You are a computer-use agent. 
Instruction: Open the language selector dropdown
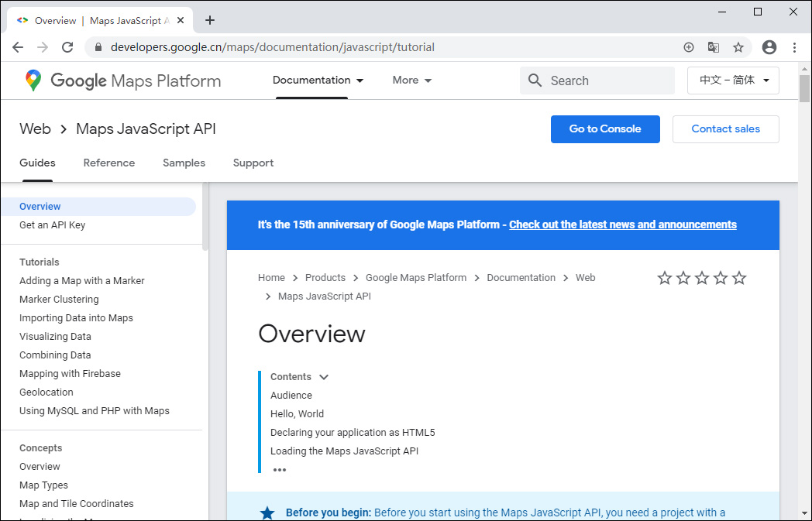click(x=733, y=81)
